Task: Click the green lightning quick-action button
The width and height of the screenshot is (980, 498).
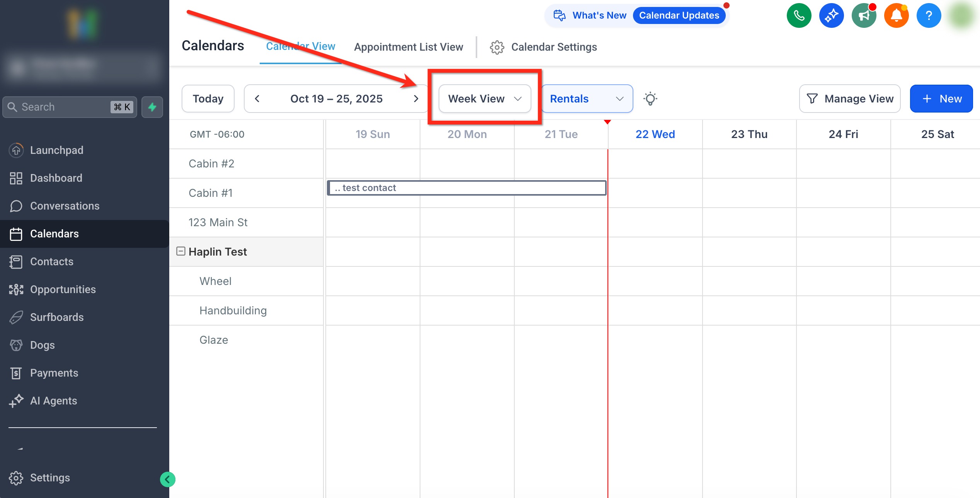Action: 152,107
